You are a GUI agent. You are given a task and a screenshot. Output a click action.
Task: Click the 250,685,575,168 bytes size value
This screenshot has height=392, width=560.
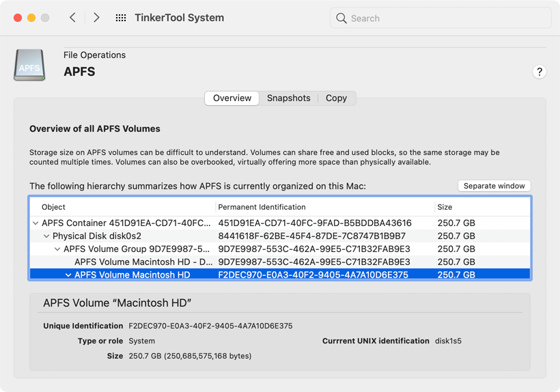click(190, 356)
